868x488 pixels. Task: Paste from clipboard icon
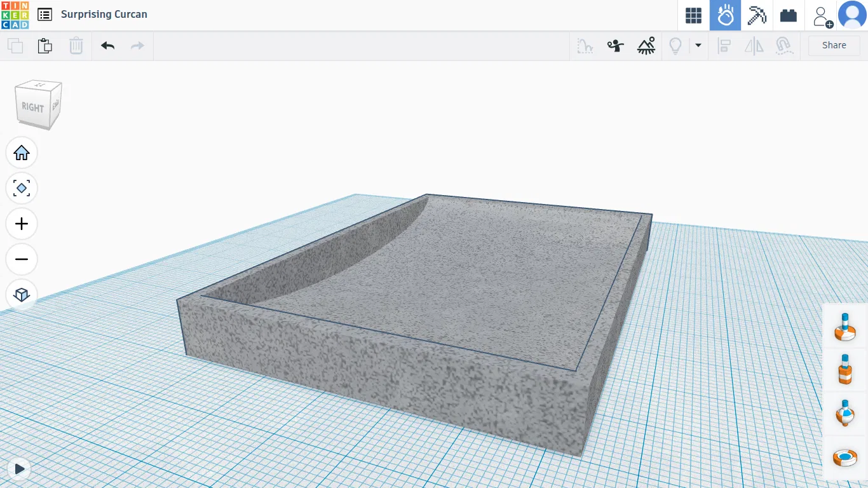pos(44,46)
